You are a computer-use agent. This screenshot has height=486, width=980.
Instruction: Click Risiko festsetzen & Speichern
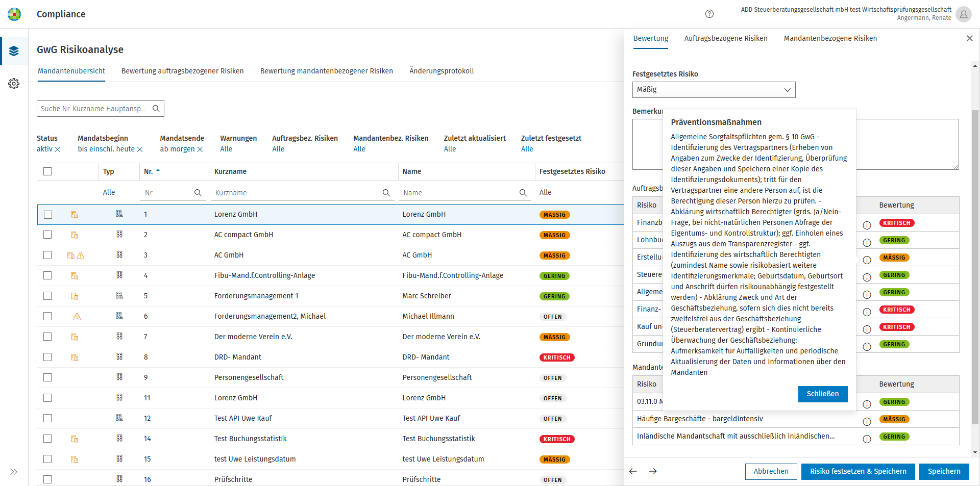tap(858, 471)
